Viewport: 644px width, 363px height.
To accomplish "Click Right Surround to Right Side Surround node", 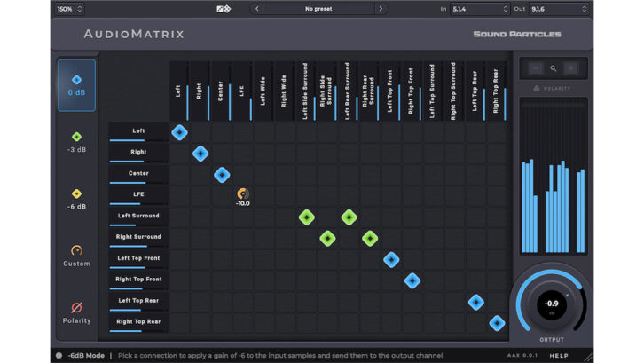I will [327, 239].
